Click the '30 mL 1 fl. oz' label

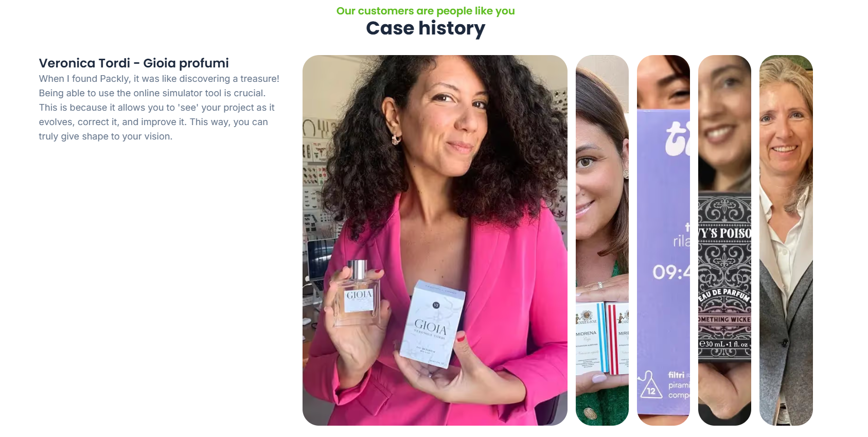click(x=723, y=344)
